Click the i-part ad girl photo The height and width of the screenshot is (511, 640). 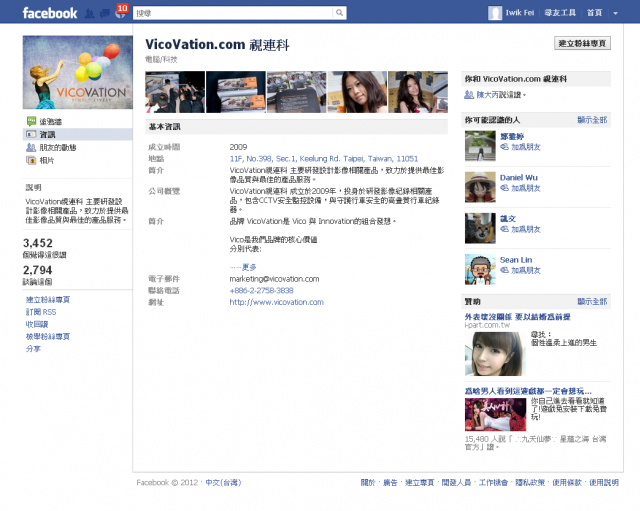point(493,354)
